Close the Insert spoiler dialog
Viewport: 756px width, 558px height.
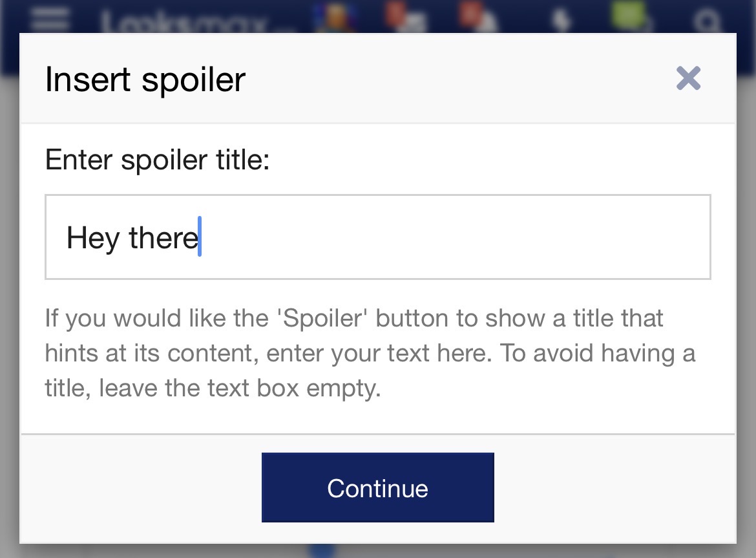click(x=688, y=78)
